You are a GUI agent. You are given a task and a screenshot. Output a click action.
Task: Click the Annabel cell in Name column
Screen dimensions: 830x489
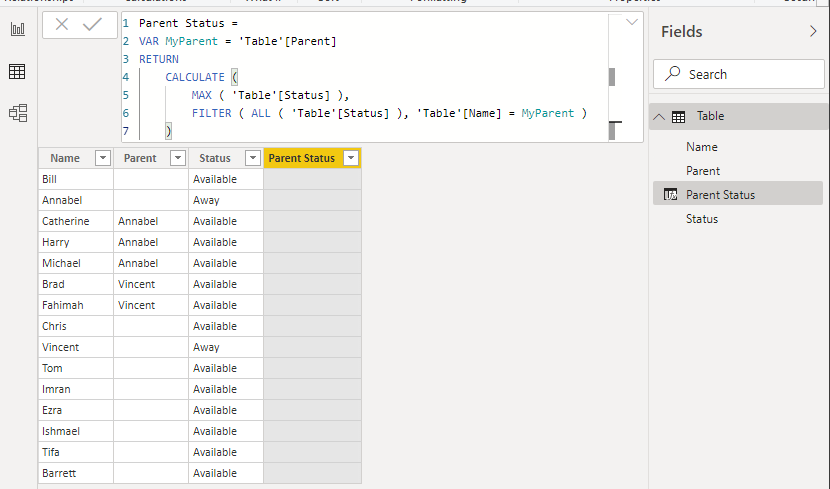76,200
